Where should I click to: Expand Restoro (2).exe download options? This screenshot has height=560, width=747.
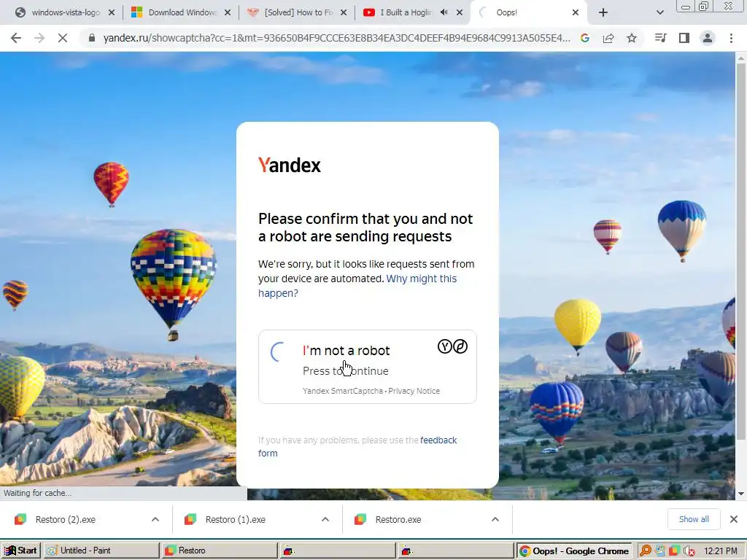[x=155, y=519]
